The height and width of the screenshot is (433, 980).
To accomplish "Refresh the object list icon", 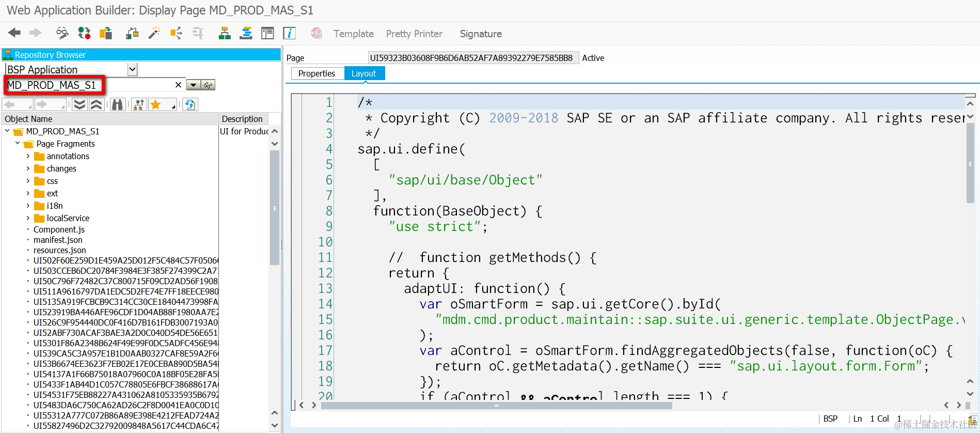I will pyautogui.click(x=190, y=105).
